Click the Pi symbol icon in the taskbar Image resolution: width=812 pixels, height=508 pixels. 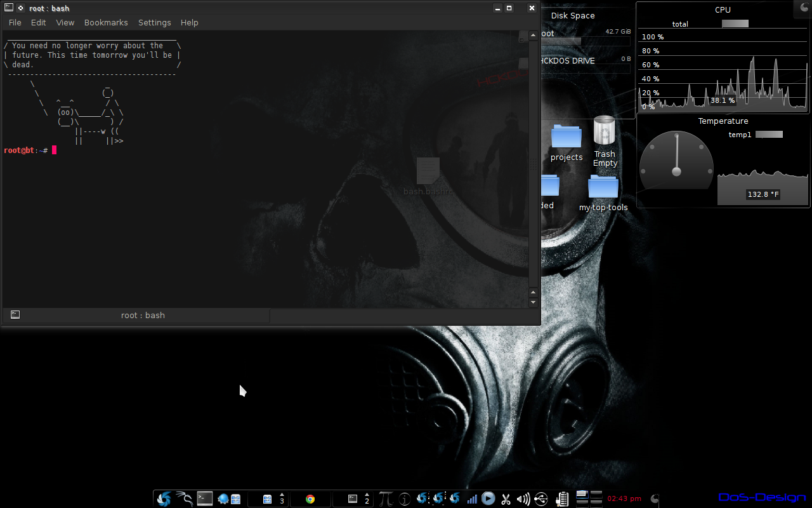coord(386,499)
